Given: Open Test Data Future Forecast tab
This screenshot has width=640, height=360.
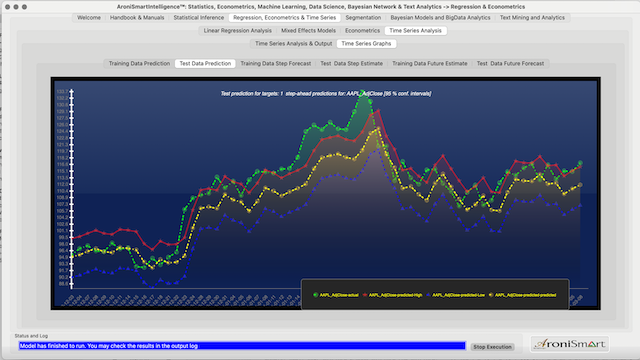Looking at the screenshot, I should pos(510,64).
